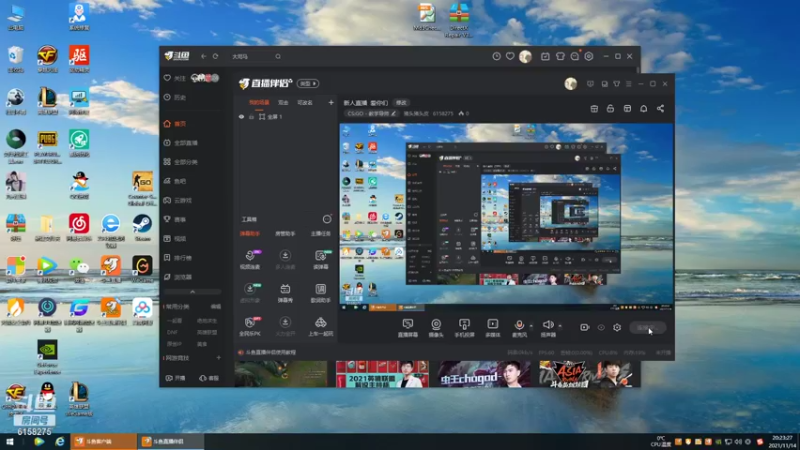Select the 可改名 scene tab
This screenshot has height=450, width=800.
(305, 103)
